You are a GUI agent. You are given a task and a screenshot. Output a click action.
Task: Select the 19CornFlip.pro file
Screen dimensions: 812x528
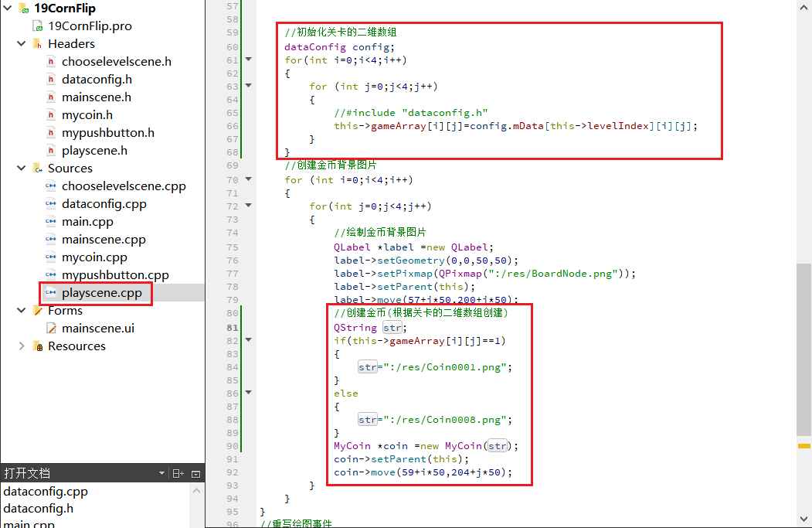(x=90, y=26)
